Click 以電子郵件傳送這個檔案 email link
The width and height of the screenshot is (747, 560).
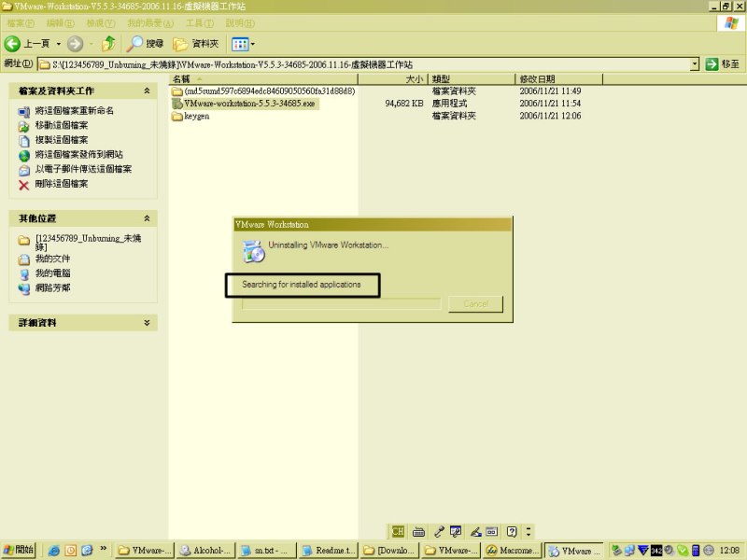coord(83,169)
